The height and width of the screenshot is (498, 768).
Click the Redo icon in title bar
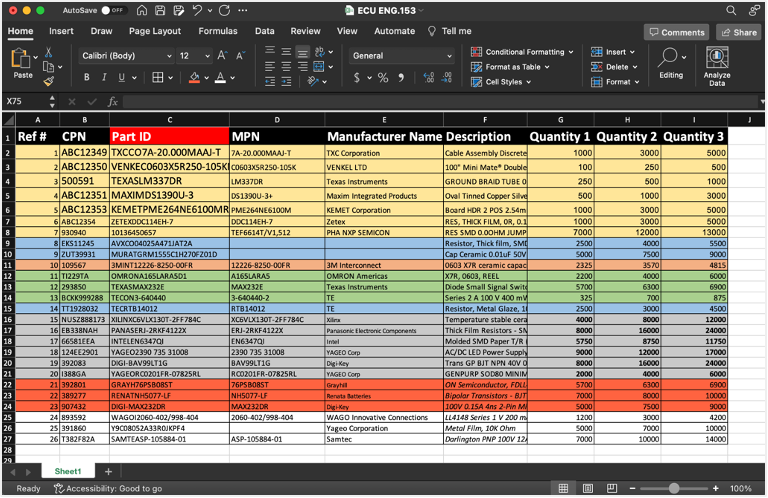click(x=224, y=10)
